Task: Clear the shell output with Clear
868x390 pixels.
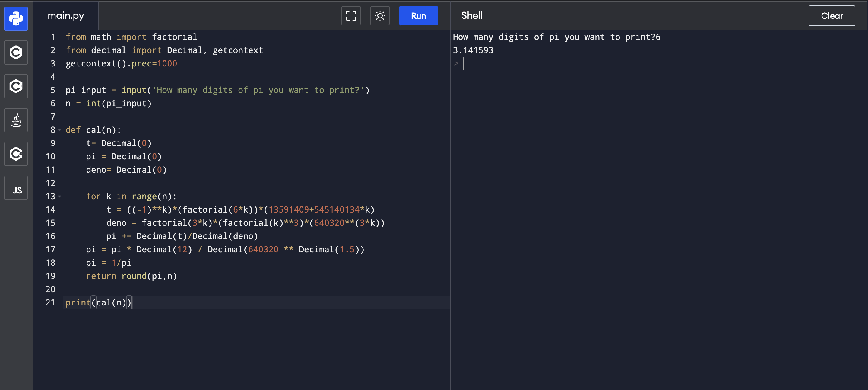Action: [831, 16]
